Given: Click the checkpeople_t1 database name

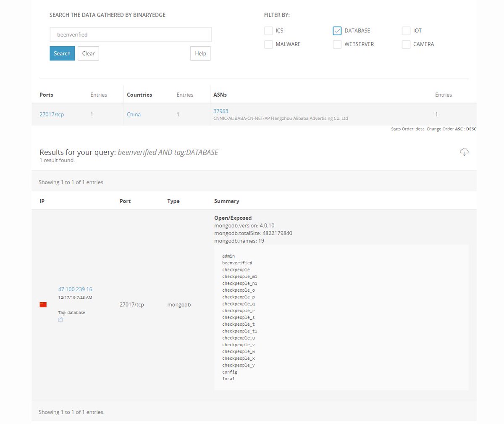Looking at the screenshot, I should click(240, 331).
